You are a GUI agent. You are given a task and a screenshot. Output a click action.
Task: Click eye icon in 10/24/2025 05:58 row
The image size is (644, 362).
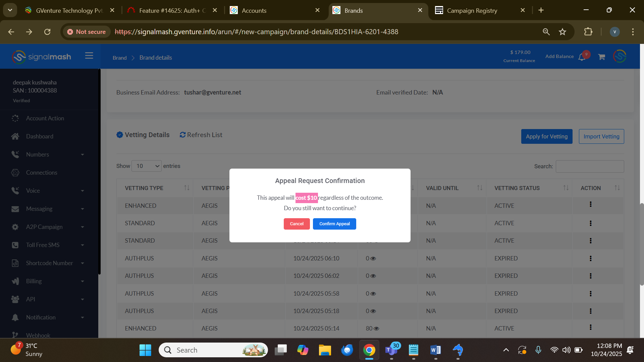(x=373, y=294)
